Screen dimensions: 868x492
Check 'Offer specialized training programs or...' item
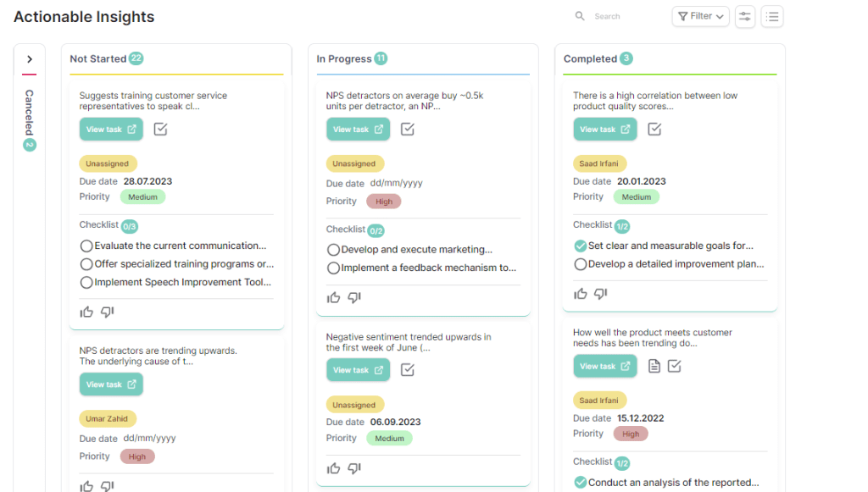86,264
